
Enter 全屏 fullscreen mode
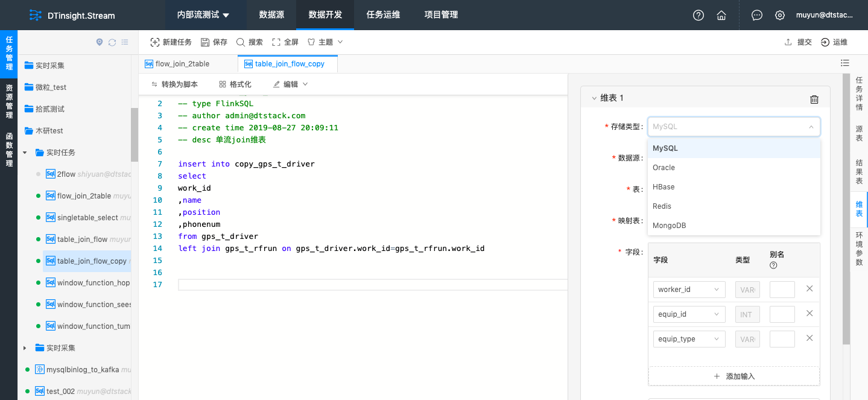(285, 42)
